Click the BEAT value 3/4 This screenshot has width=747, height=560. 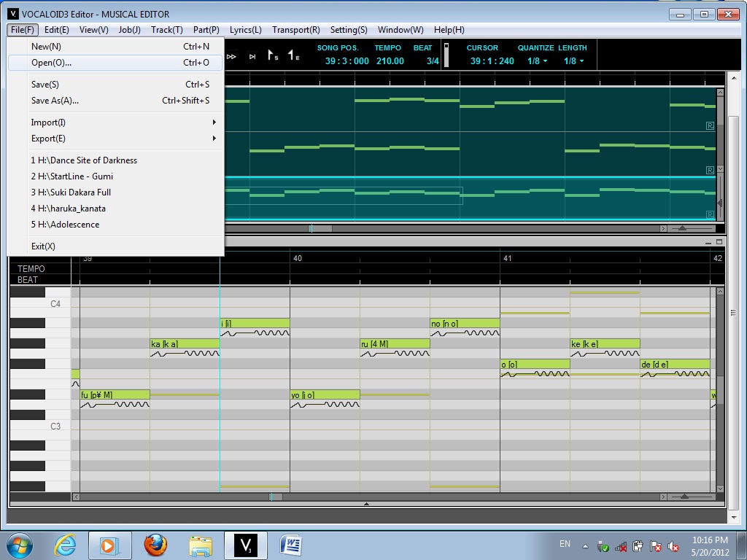pos(433,61)
